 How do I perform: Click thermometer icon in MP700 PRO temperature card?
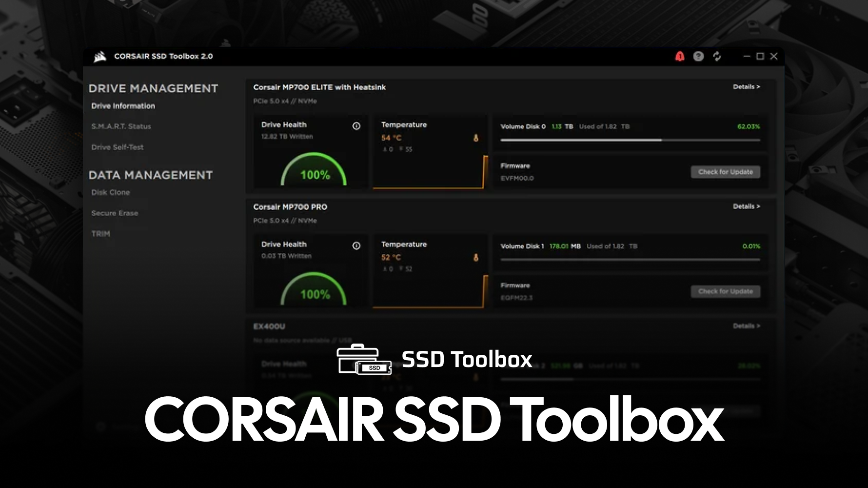point(475,258)
